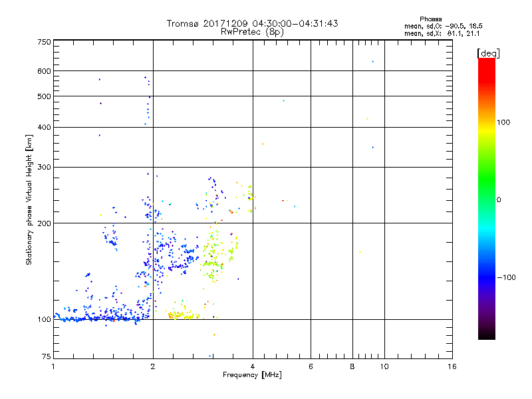Click the x-axis '8' tick label
Image resolution: width=532 pixels, height=399 pixels.
[352, 366]
